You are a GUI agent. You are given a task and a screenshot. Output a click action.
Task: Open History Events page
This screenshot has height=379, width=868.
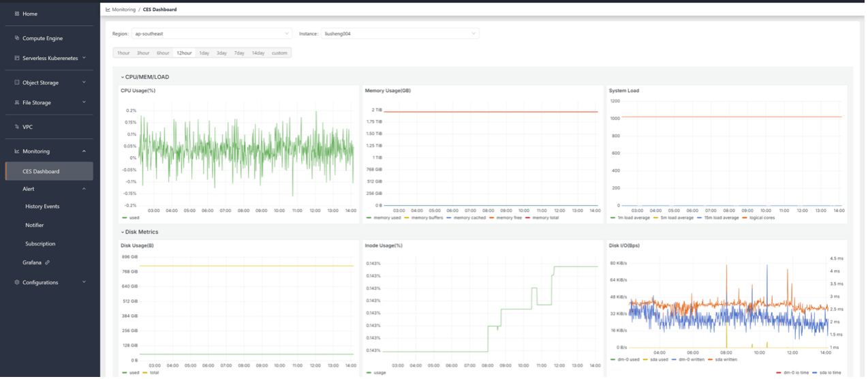tap(42, 207)
